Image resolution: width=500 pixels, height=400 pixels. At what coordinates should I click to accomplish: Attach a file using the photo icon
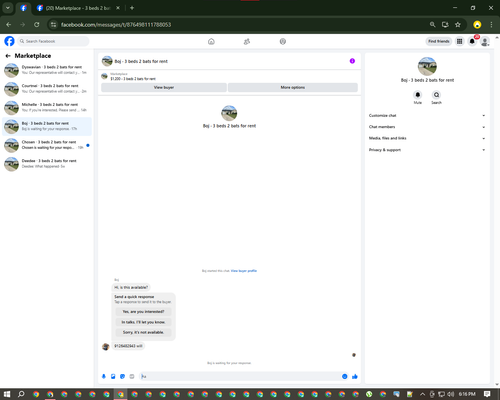coord(113,376)
